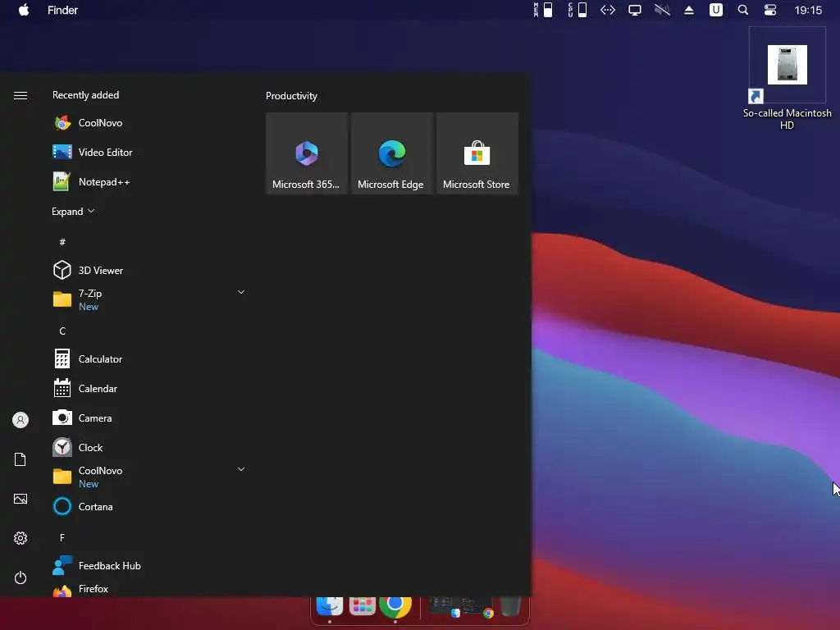
Task: Expand the CoolNovo folder chevron
Action: pos(241,470)
